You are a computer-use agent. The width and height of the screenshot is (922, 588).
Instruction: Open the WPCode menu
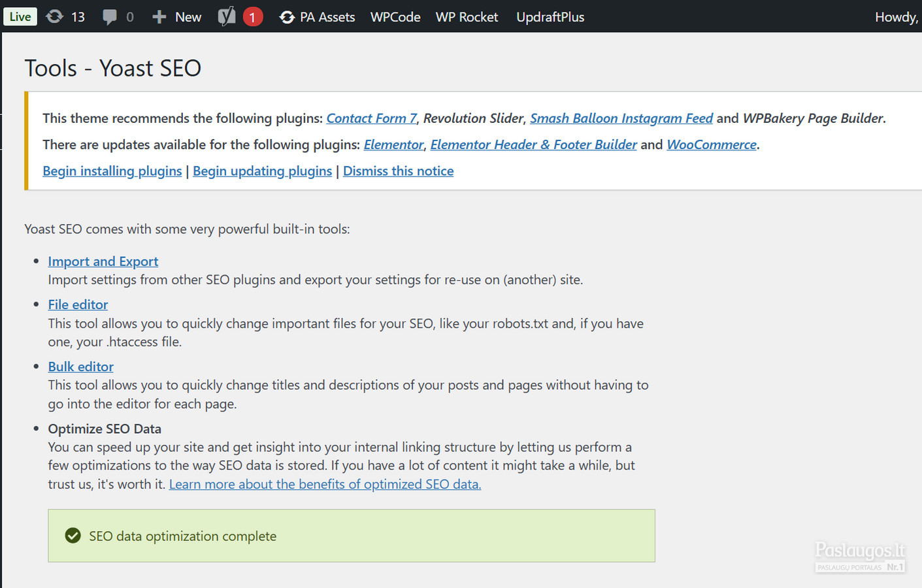(x=395, y=17)
